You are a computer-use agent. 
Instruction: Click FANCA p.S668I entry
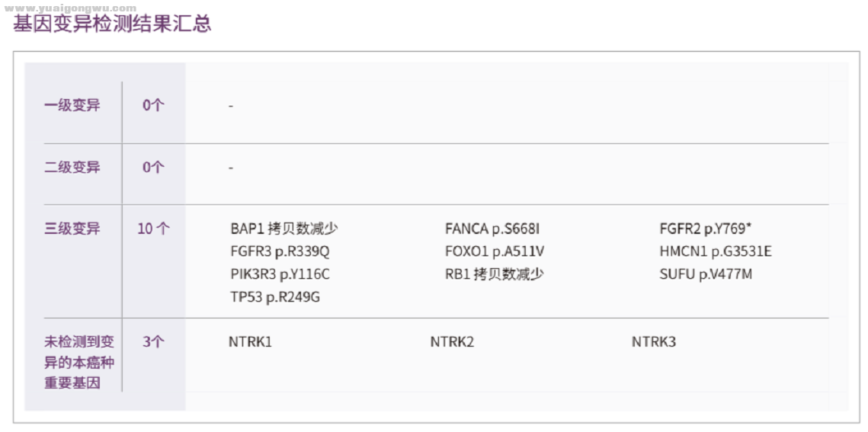pyautogui.click(x=492, y=229)
